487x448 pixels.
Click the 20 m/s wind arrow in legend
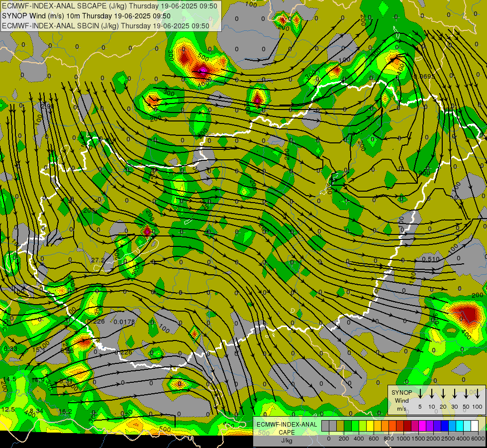[x=443, y=394]
